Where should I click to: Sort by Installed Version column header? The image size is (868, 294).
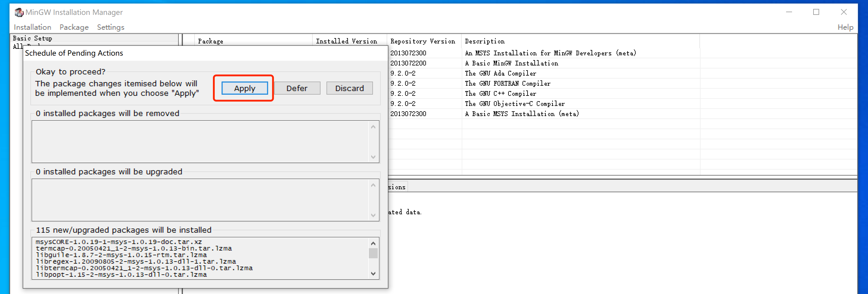pyautogui.click(x=349, y=41)
